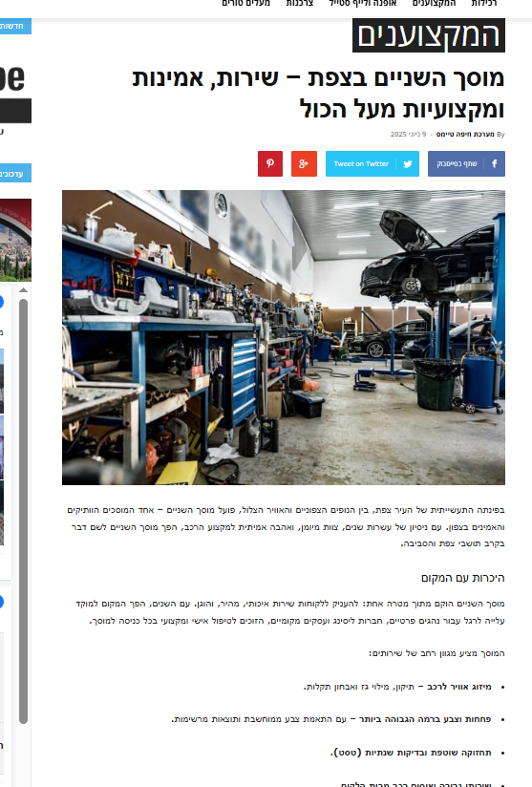Click the main garage photo
Viewport: 532px width, 787px height.
tap(284, 337)
